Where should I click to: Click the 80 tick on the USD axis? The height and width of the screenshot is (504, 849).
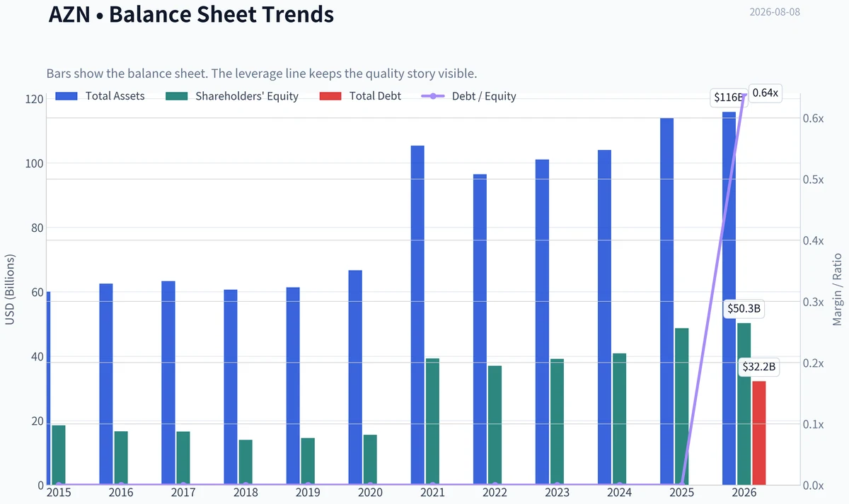pyautogui.click(x=36, y=228)
